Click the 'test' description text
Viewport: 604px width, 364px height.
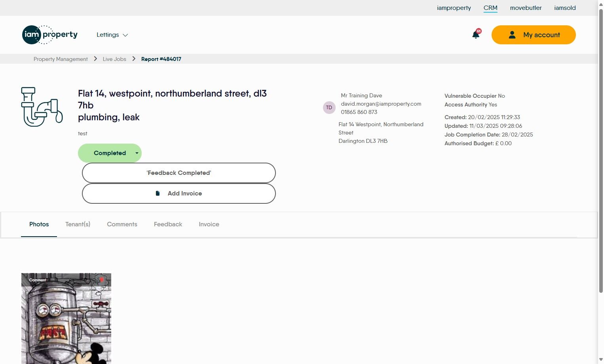[x=83, y=133]
